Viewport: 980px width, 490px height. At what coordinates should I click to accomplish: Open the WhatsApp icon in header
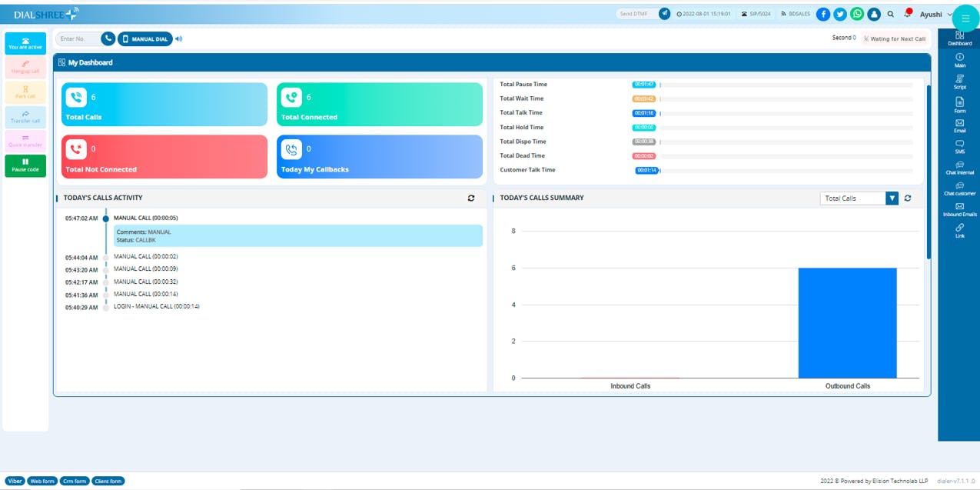point(857,14)
